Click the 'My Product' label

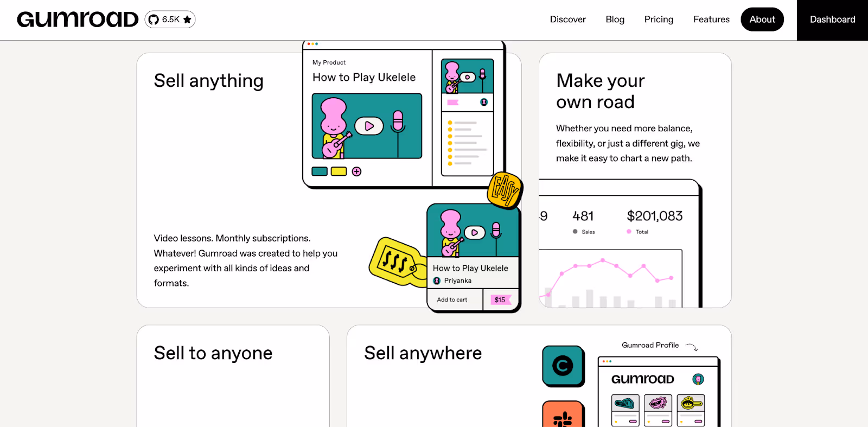click(x=329, y=62)
